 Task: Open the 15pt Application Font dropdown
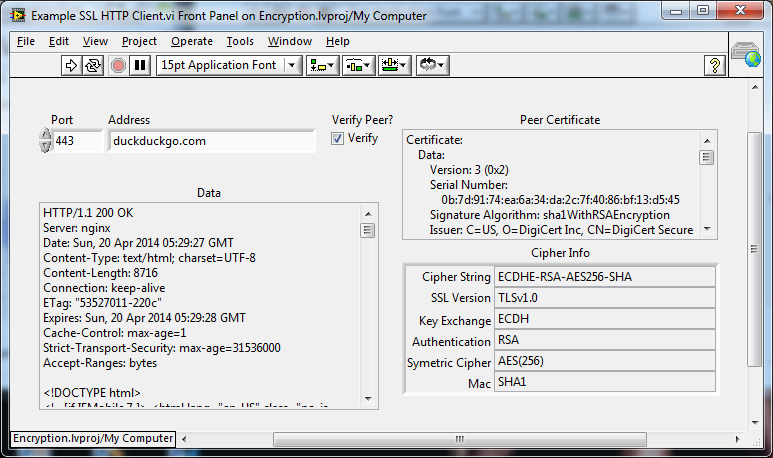(x=229, y=65)
